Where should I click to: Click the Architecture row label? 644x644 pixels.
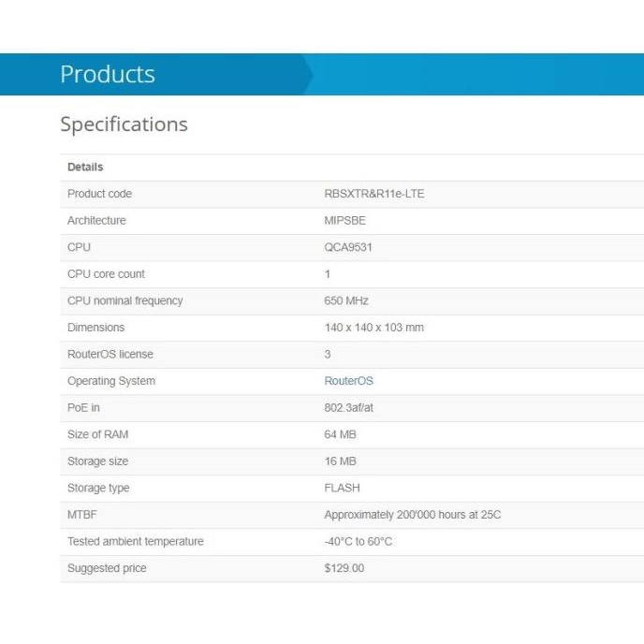coord(96,221)
